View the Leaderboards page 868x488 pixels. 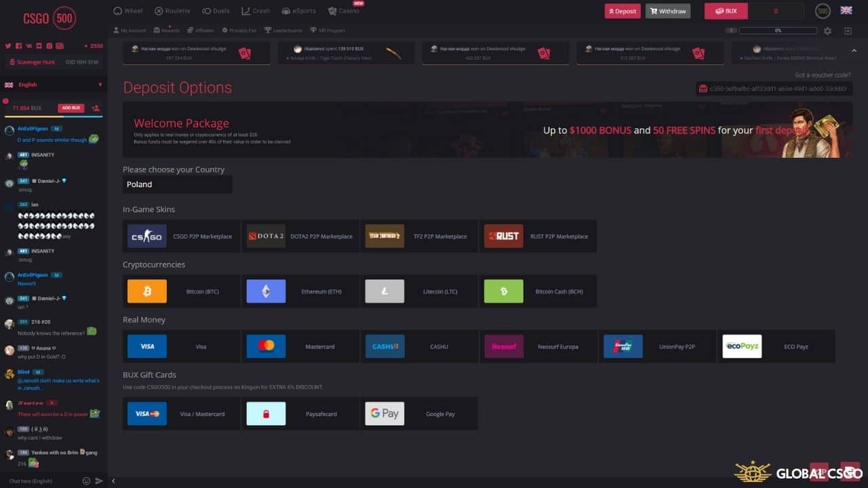click(283, 30)
